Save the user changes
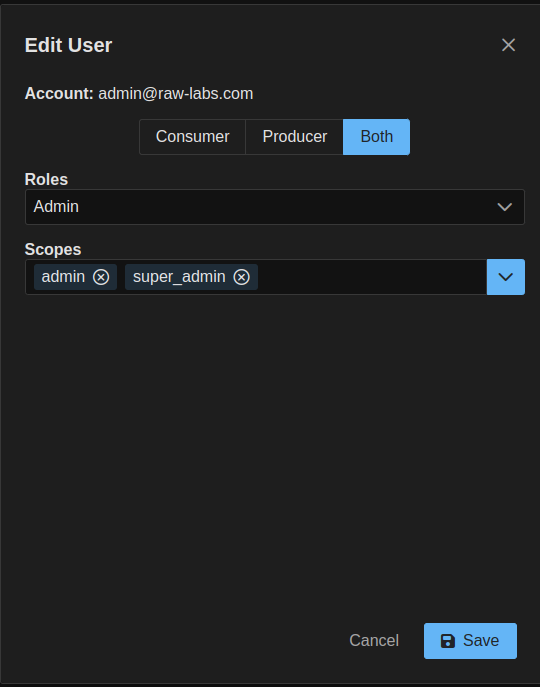This screenshot has height=687, width=540. [x=470, y=641]
